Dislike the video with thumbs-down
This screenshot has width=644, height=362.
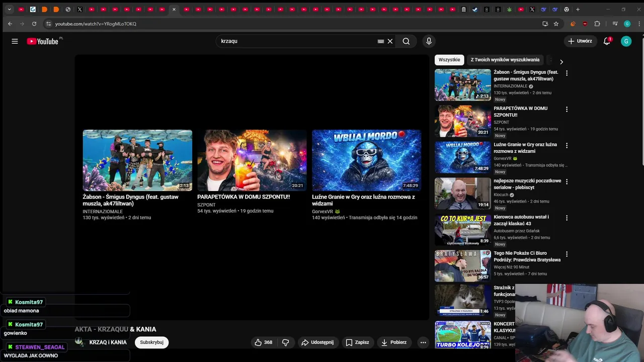click(x=286, y=342)
